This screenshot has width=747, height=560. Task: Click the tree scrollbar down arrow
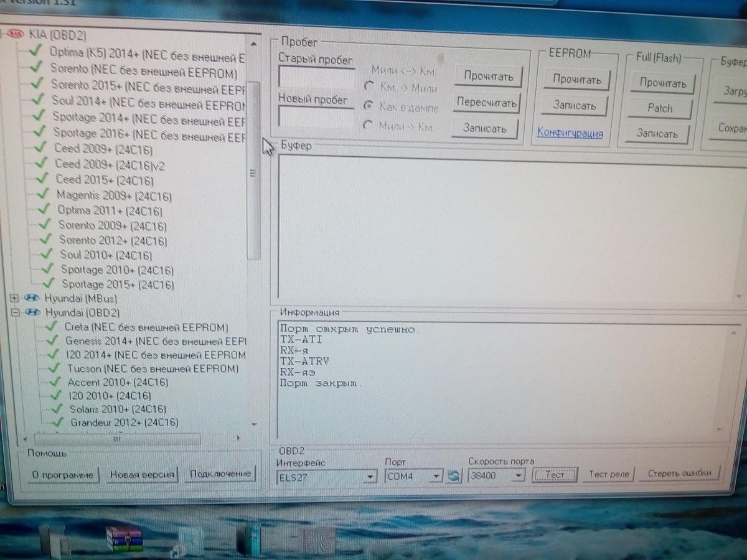[254, 424]
